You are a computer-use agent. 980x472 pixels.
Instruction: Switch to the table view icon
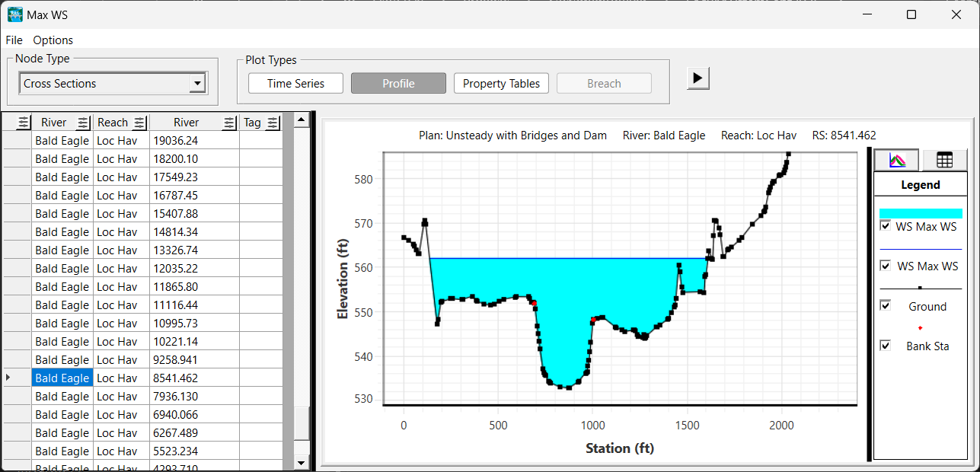[944, 160]
